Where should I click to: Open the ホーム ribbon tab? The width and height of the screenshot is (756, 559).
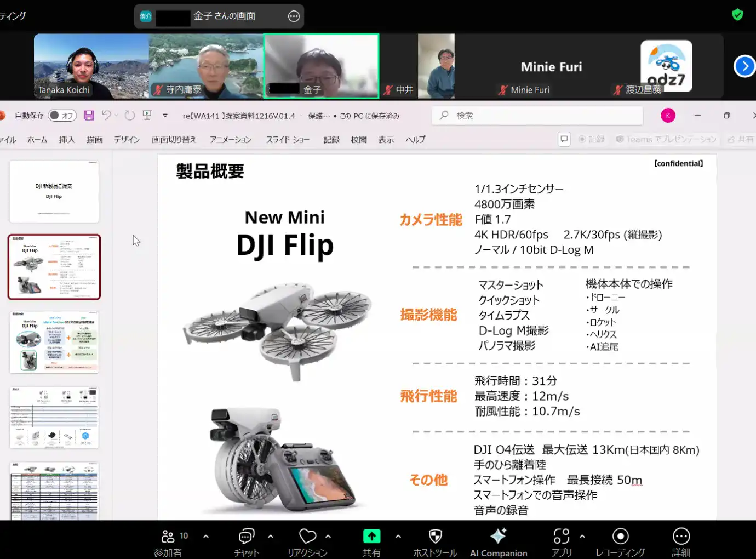pyautogui.click(x=37, y=140)
